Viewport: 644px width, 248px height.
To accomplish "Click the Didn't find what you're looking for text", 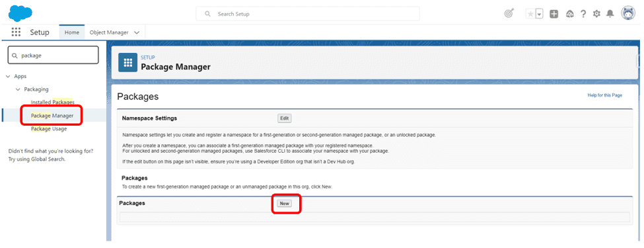I will pos(51,151).
